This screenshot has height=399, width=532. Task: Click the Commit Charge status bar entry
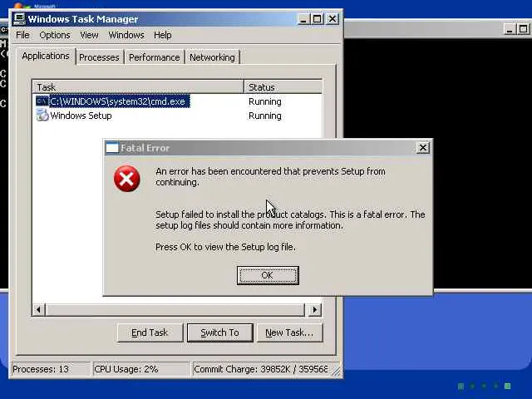(260, 369)
